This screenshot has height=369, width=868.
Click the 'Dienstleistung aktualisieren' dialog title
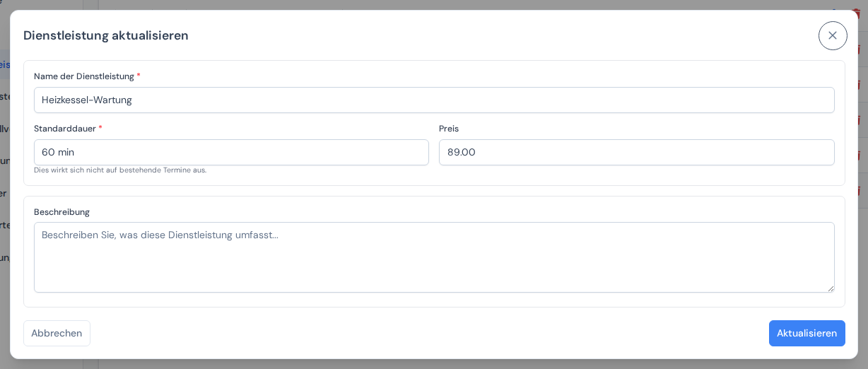point(106,35)
